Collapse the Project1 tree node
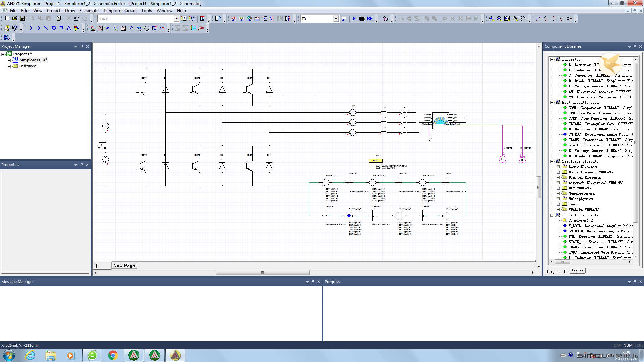644x362 pixels. click(3, 54)
